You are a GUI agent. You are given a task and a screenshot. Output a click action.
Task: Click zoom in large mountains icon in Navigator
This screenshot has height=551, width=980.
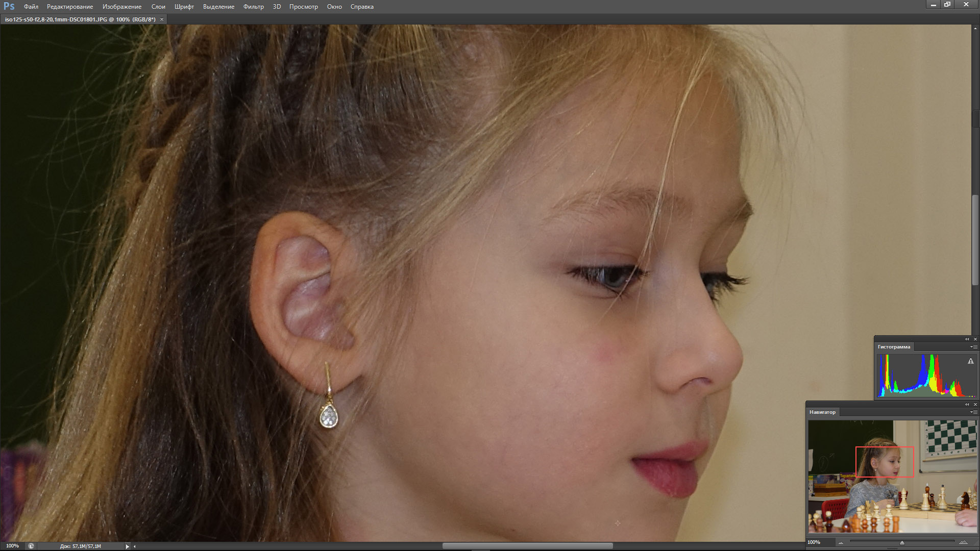tap(963, 542)
